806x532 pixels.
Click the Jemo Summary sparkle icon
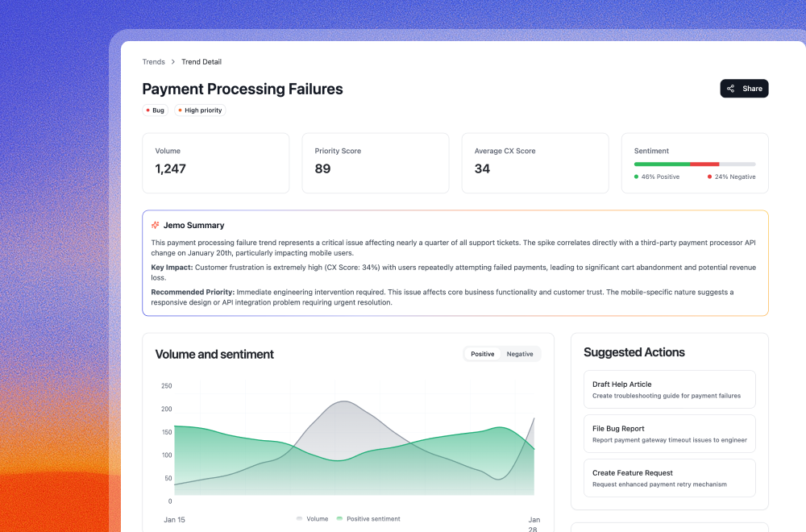(156, 225)
